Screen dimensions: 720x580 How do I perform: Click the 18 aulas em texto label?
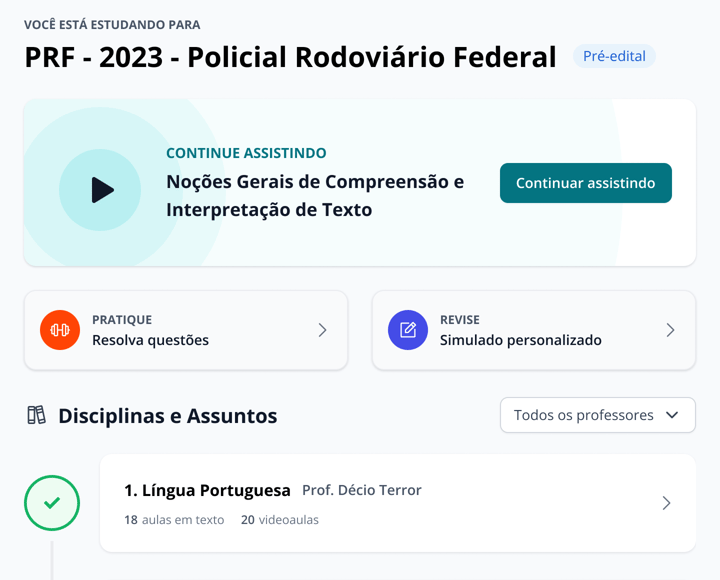pyautogui.click(x=174, y=520)
